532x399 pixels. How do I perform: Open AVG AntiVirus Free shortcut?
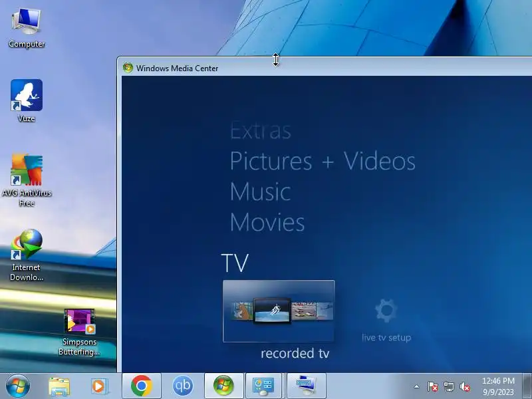pos(27,180)
